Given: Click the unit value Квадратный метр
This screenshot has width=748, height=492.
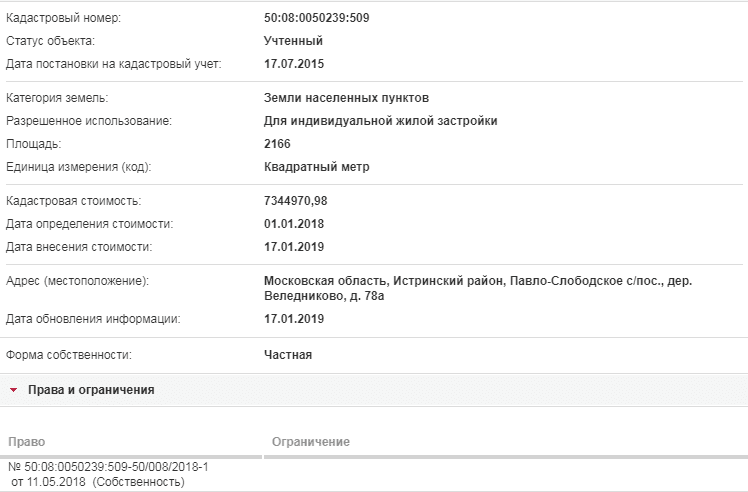Looking at the screenshot, I should click(x=317, y=167).
